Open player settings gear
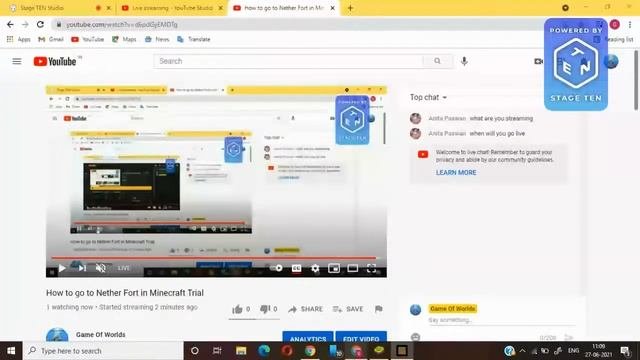 click(x=315, y=268)
